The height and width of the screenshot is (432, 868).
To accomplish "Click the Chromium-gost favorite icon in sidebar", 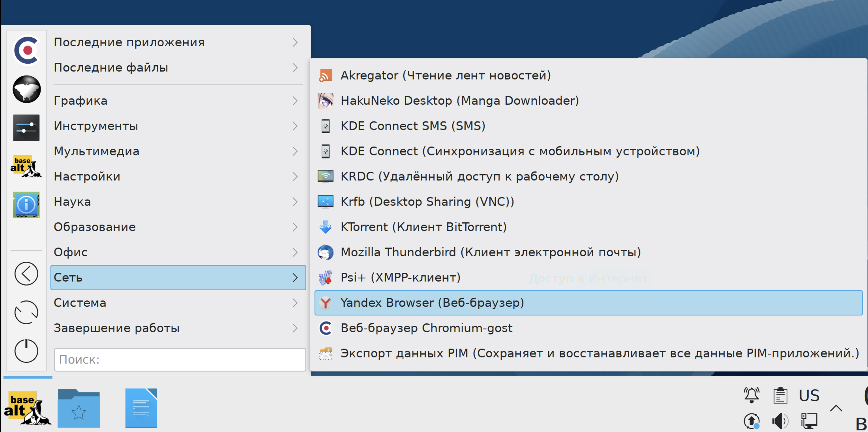I will click(x=26, y=50).
